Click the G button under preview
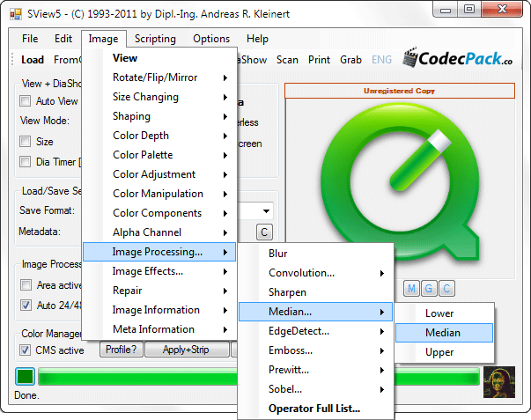This screenshot has width=531, height=420. [x=429, y=289]
